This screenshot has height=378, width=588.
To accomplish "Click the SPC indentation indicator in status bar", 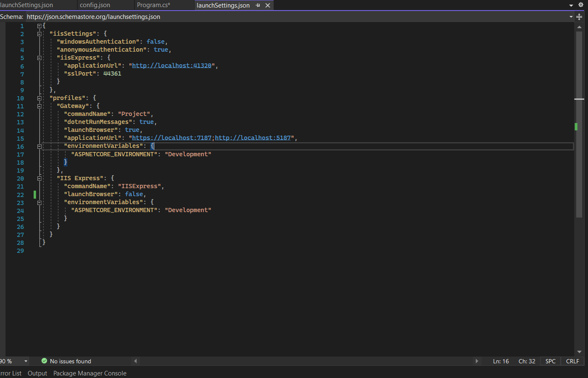I will (550, 361).
